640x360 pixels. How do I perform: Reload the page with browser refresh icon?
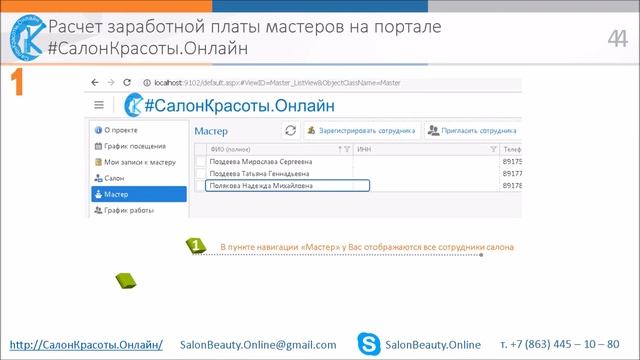(127, 82)
